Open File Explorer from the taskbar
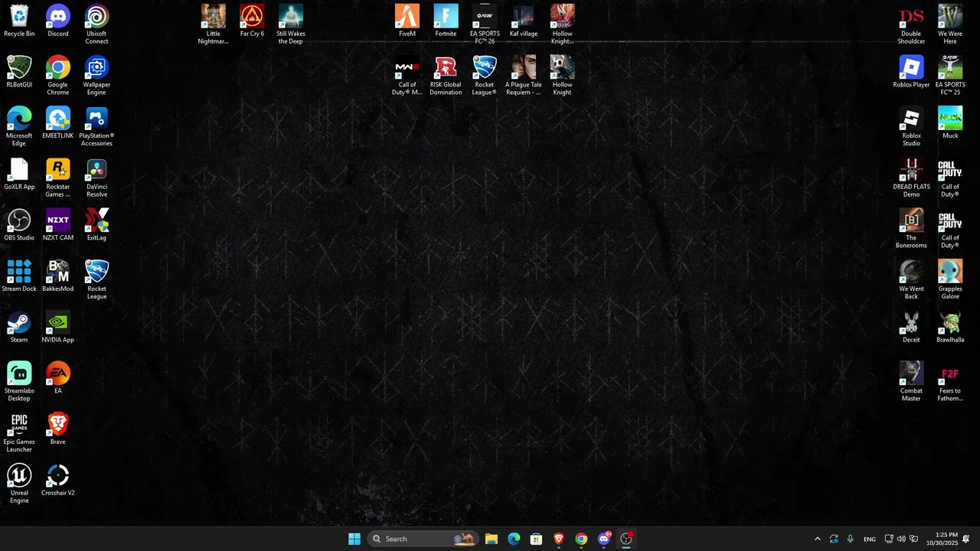This screenshot has height=551, width=980. click(x=492, y=539)
